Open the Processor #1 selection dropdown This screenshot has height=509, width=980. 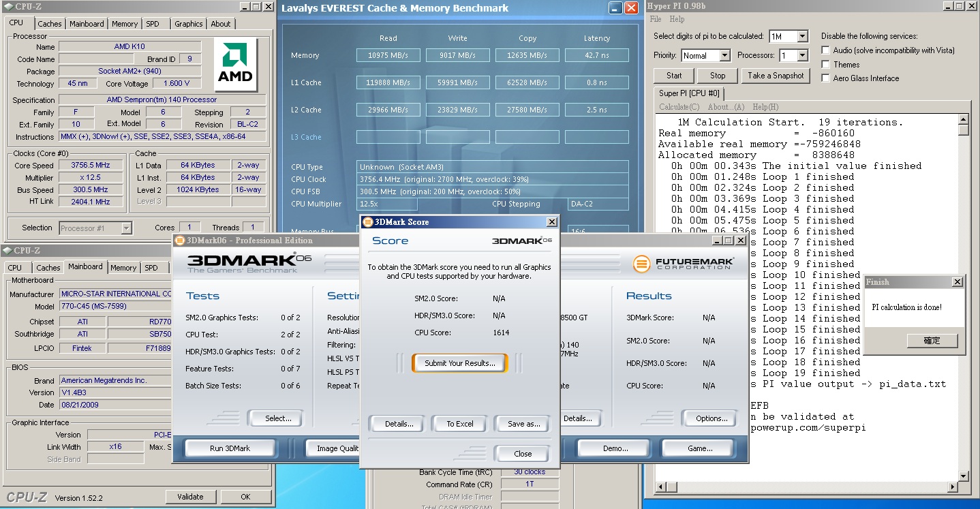point(126,228)
